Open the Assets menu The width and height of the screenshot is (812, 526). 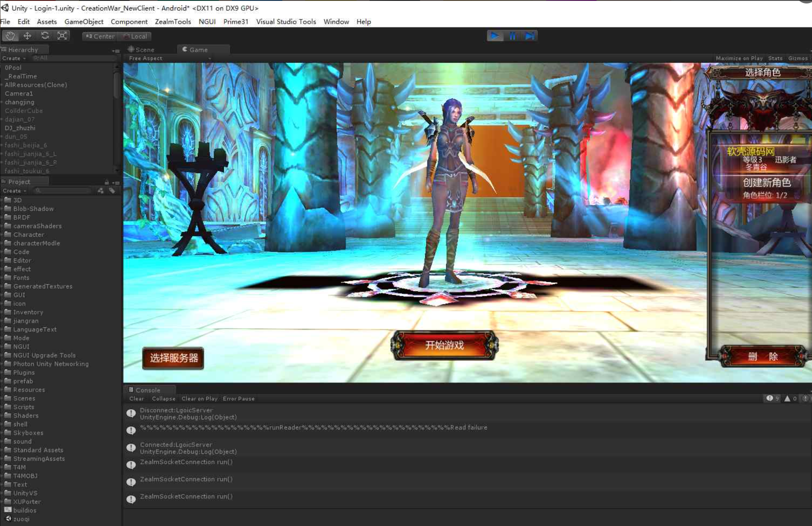click(x=47, y=22)
